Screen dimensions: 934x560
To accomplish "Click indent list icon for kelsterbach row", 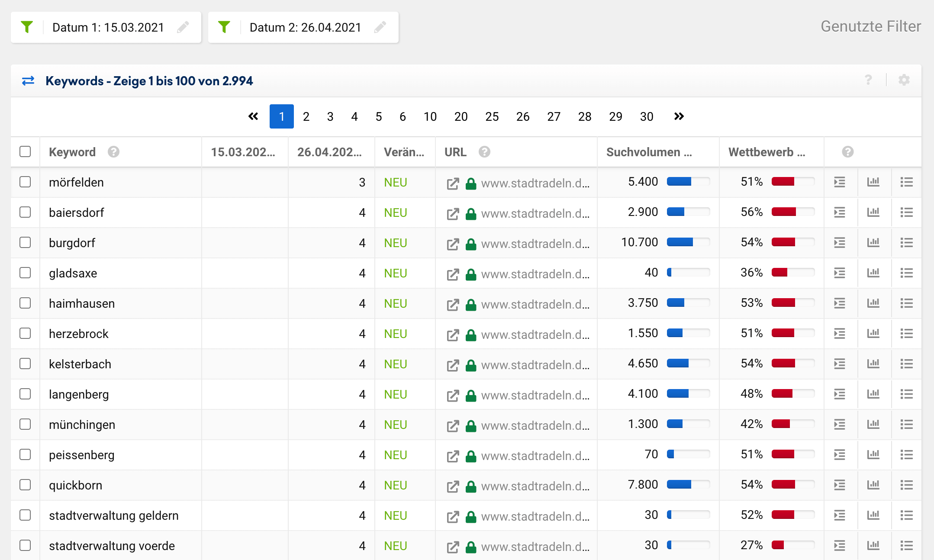I will tap(840, 364).
